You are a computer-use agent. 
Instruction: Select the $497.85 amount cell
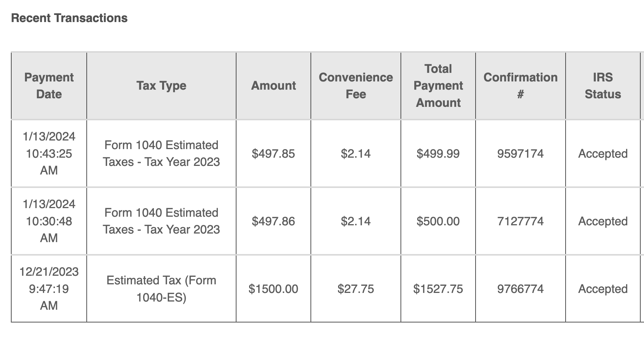(273, 154)
